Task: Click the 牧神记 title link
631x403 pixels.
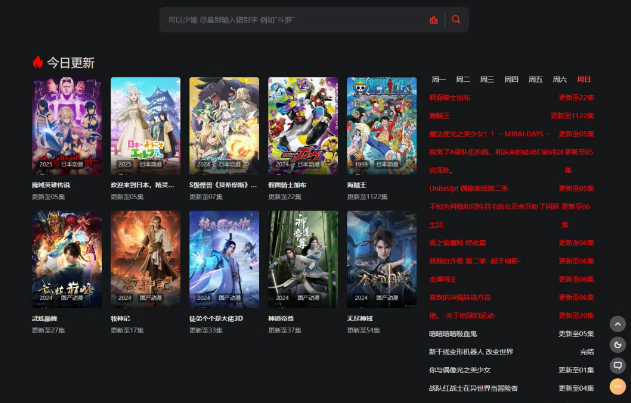Action: click(120, 318)
